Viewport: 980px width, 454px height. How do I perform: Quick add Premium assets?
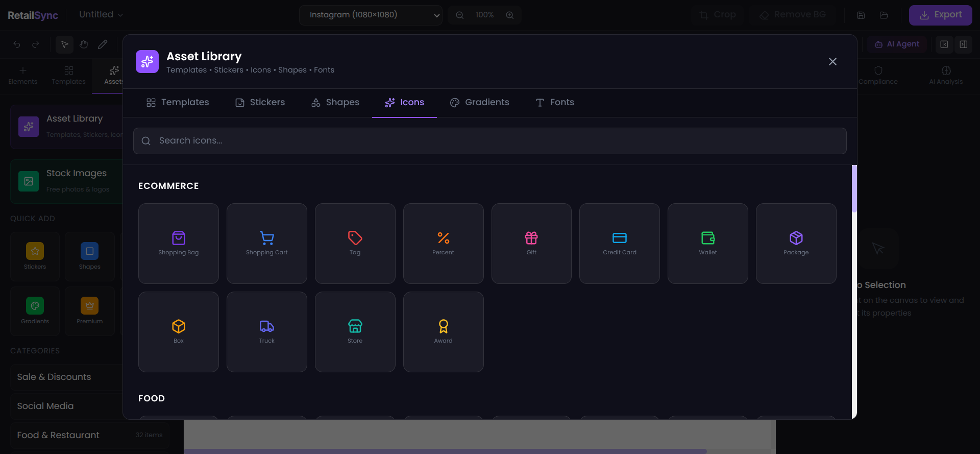(90, 311)
